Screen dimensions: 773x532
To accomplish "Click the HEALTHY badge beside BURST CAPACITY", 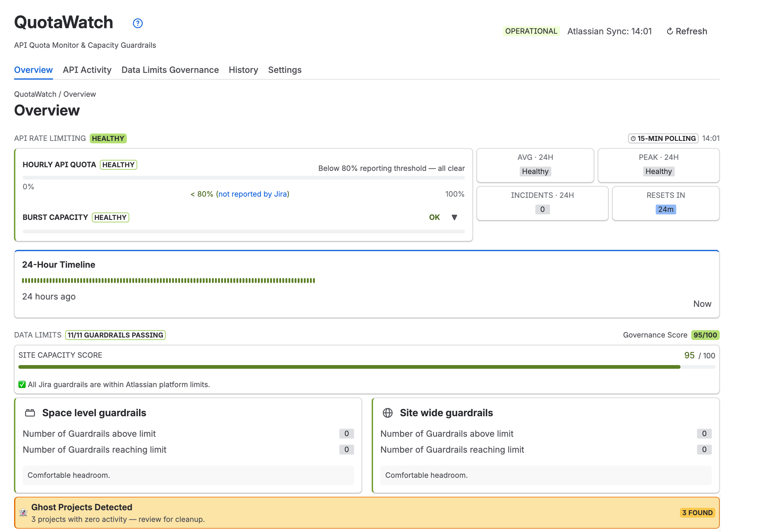I will 110,217.
